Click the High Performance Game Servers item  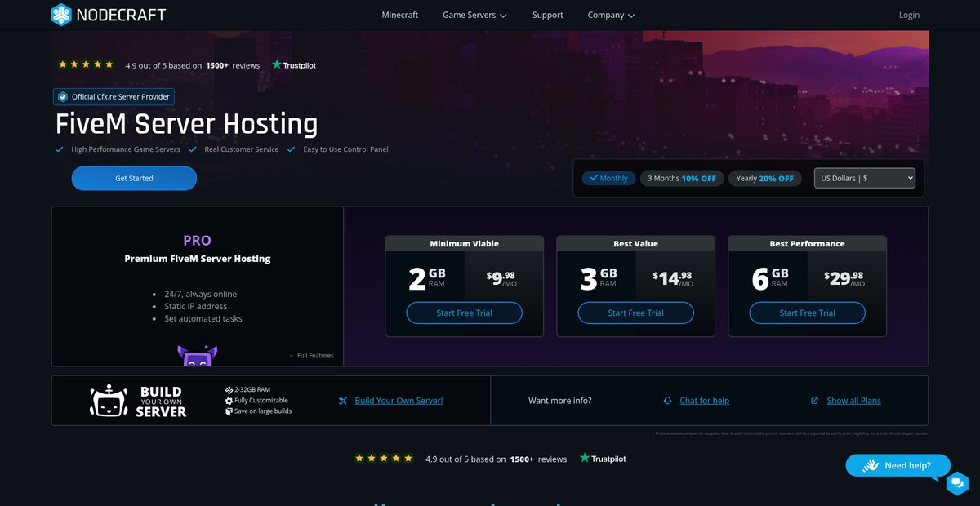118,149
